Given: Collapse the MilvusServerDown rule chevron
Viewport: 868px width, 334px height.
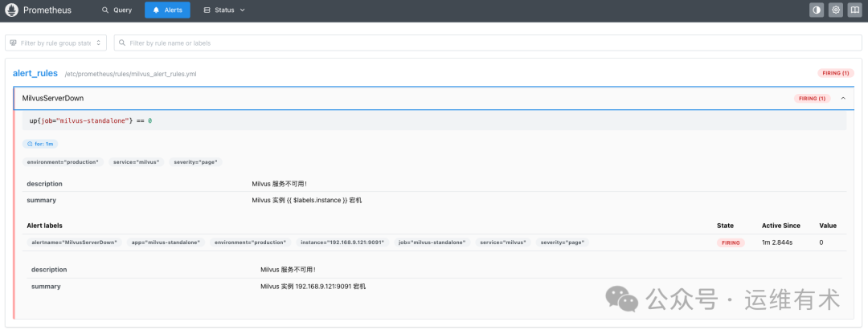Looking at the screenshot, I should pyautogui.click(x=843, y=99).
